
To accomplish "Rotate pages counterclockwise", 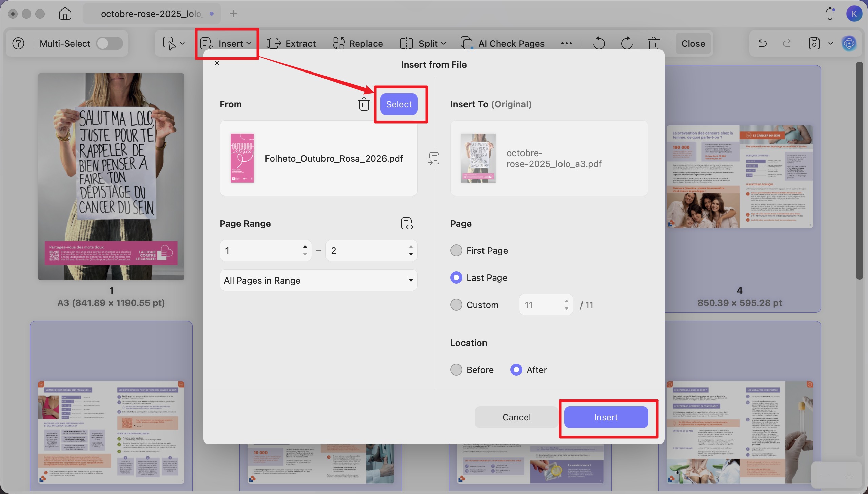I will (599, 43).
